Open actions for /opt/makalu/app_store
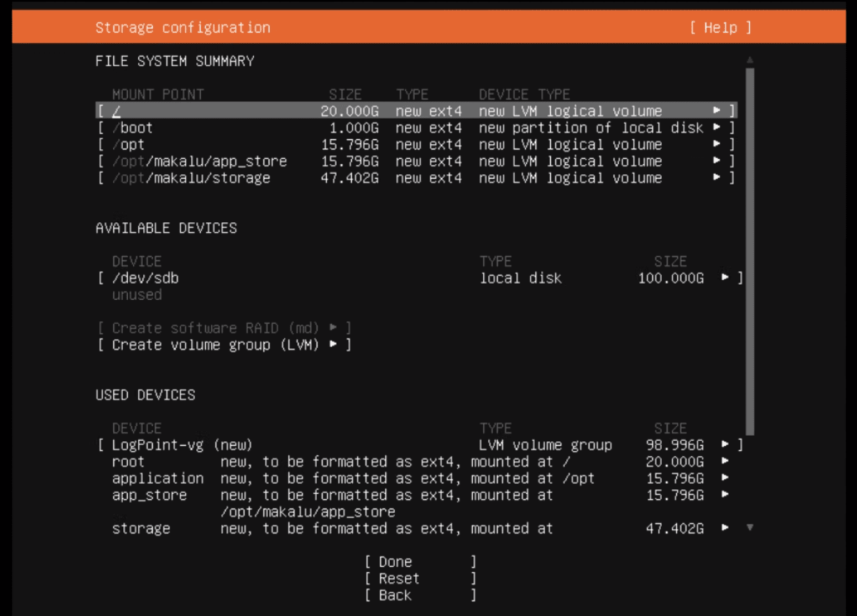The height and width of the screenshot is (616, 857). click(x=718, y=161)
